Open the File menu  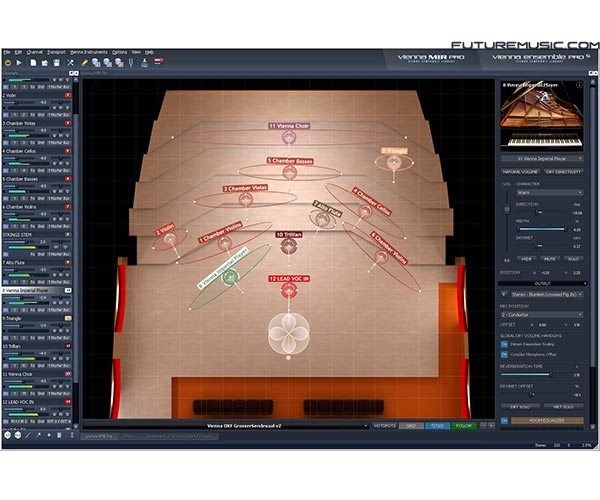coord(7,52)
